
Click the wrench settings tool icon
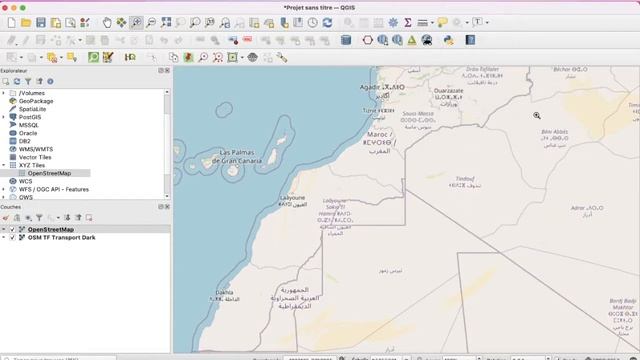pos(282,57)
